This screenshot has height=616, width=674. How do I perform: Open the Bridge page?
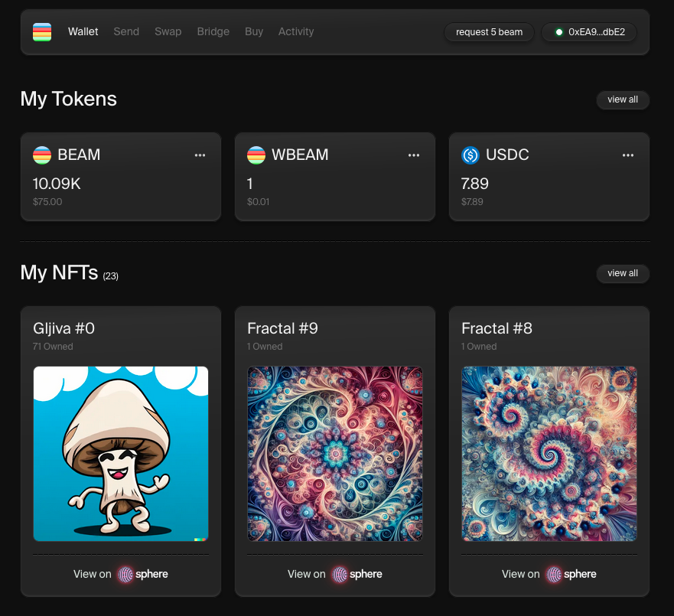tap(213, 31)
